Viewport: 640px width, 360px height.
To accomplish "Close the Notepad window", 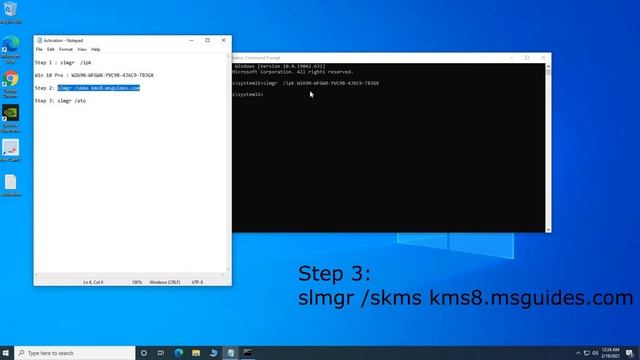I will (x=224, y=40).
